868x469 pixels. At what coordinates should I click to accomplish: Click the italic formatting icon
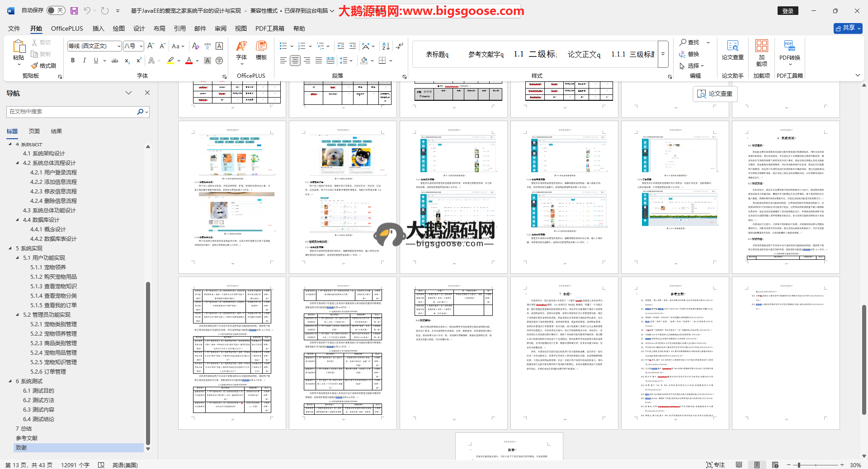pos(84,61)
